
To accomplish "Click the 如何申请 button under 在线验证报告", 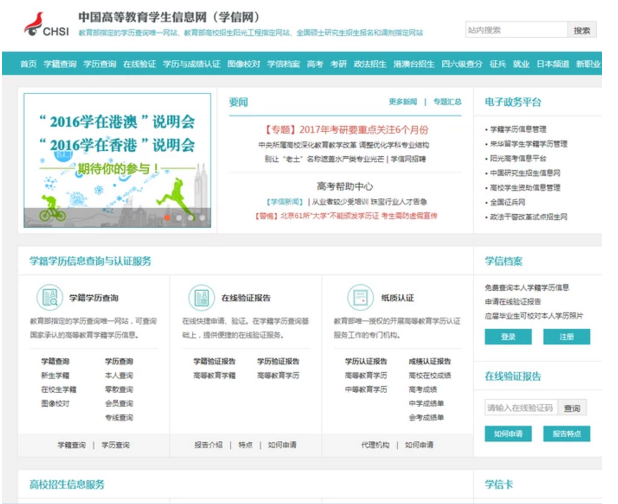I will click(x=508, y=434).
